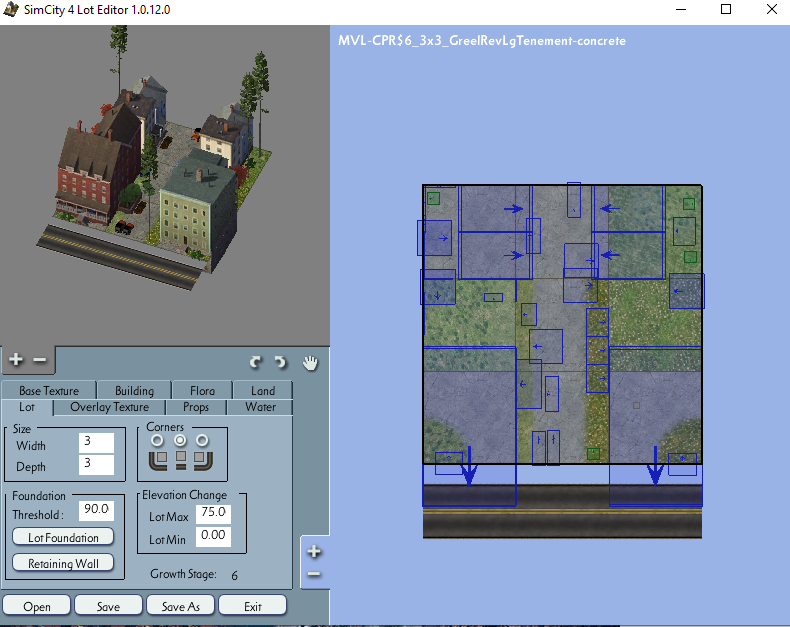Image resolution: width=790 pixels, height=627 pixels.
Task: Click the Lot Foundation button
Action: pyautogui.click(x=63, y=537)
